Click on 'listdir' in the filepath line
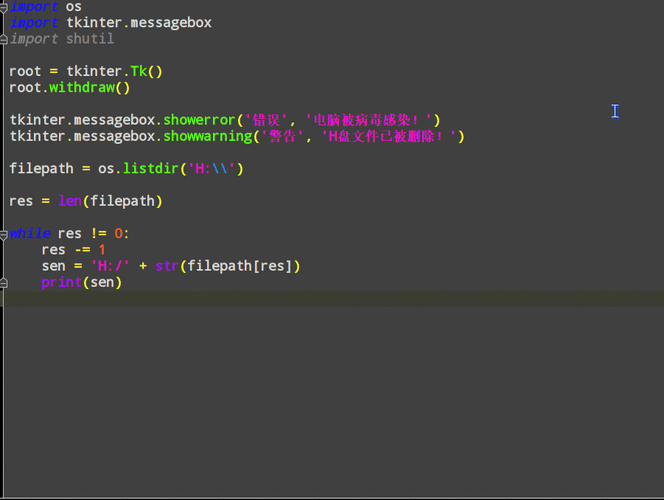The height and width of the screenshot is (500, 664). [x=151, y=169]
